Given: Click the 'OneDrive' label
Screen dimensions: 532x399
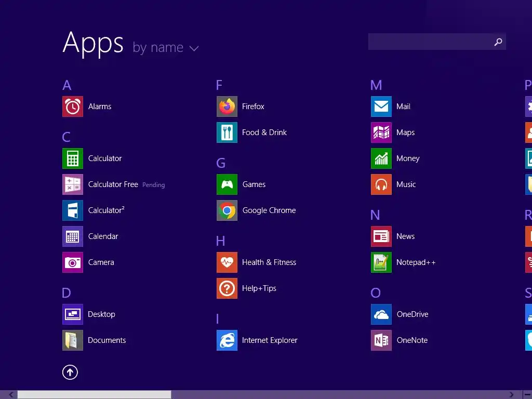Looking at the screenshot, I should 413,314.
